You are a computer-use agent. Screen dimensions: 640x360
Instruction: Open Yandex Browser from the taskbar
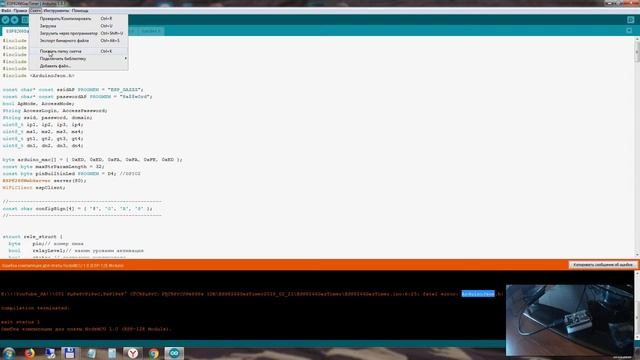tap(133, 353)
